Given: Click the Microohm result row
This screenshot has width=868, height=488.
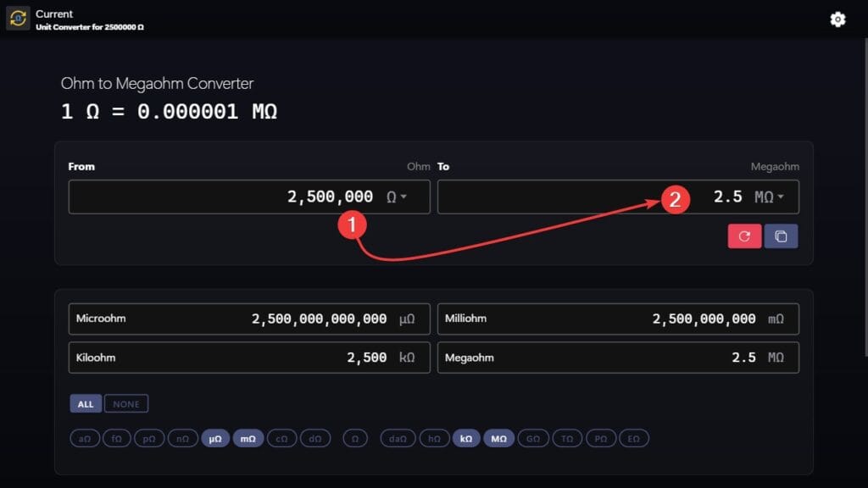Looking at the screenshot, I should point(248,319).
